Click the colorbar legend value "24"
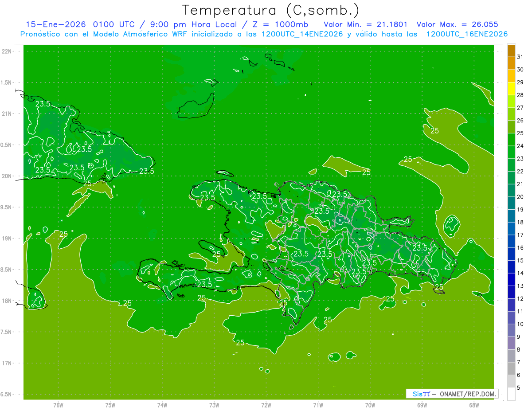 coord(520,146)
